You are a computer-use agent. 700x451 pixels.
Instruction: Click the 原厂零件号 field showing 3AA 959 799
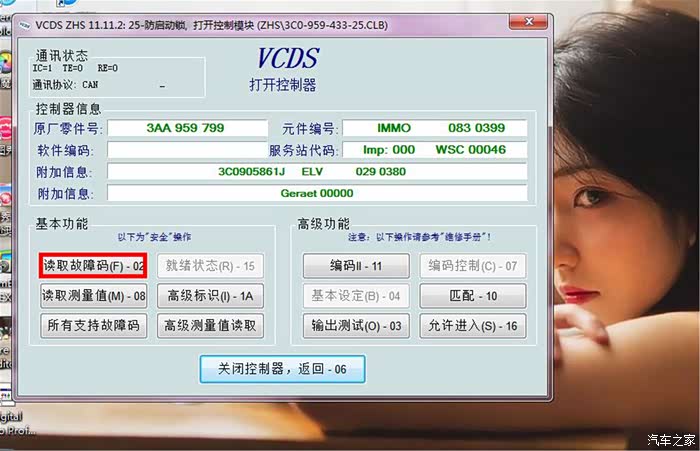coord(186,128)
